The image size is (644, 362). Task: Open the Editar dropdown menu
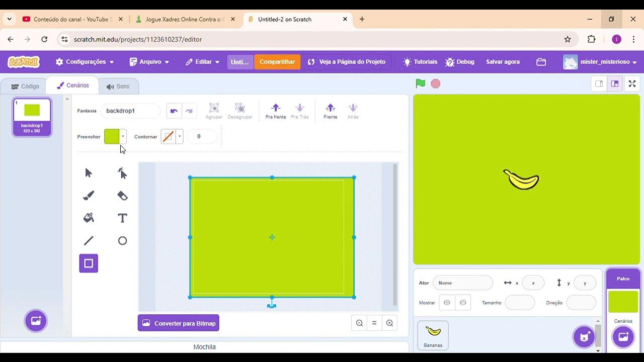tap(202, 62)
